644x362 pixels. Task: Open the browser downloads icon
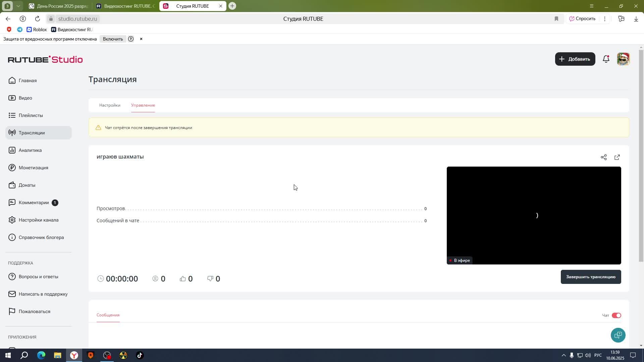pos(636,19)
